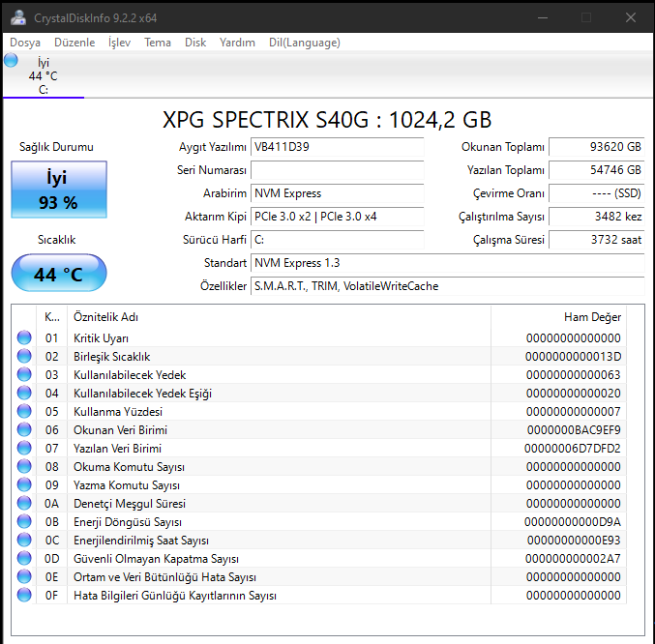655x644 pixels.
Task: Open the Düzenle menu
Action: tap(74, 43)
